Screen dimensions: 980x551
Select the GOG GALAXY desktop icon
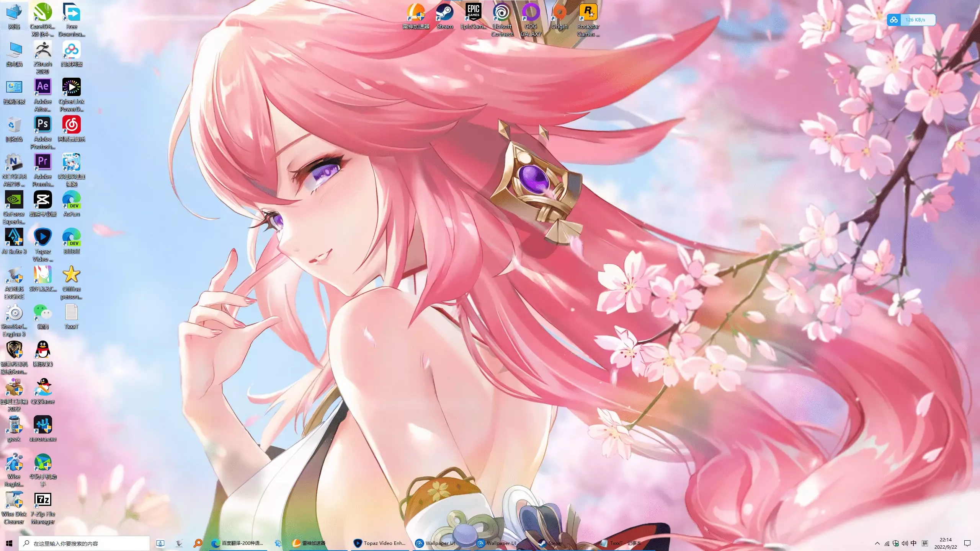tap(531, 20)
